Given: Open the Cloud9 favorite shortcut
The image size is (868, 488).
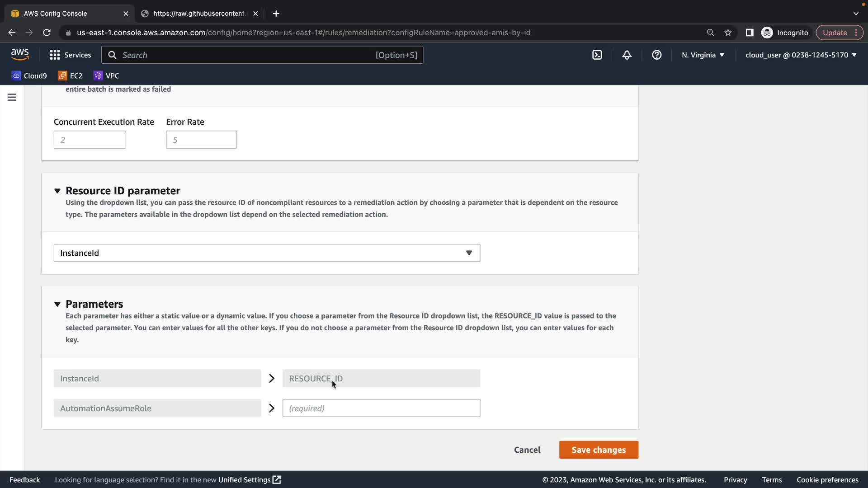Looking at the screenshot, I should pyautogui.click(x=29, y=76).
